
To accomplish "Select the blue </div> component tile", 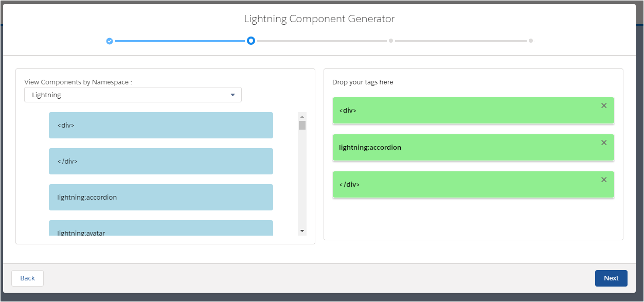I will point(160,162).
